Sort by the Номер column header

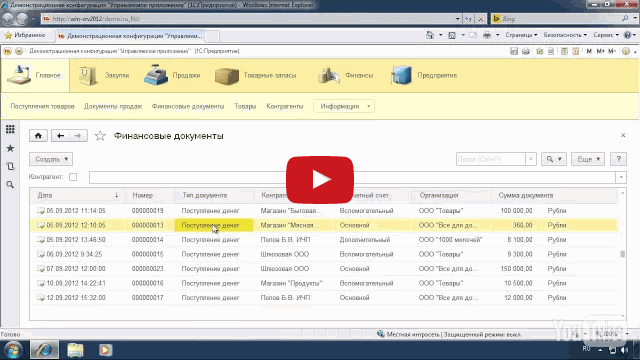[x=149, y=196]
